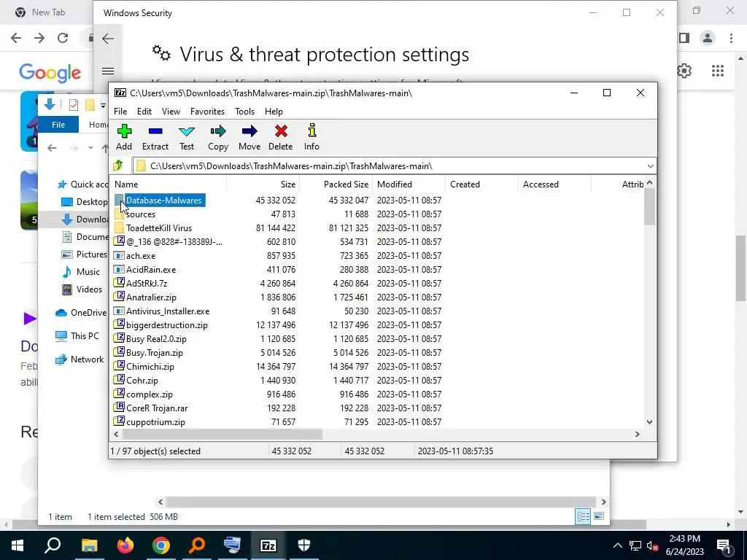Go up one folder level in 7-Zip
Viewport: 747px width, 560px height.
[118, 166]
